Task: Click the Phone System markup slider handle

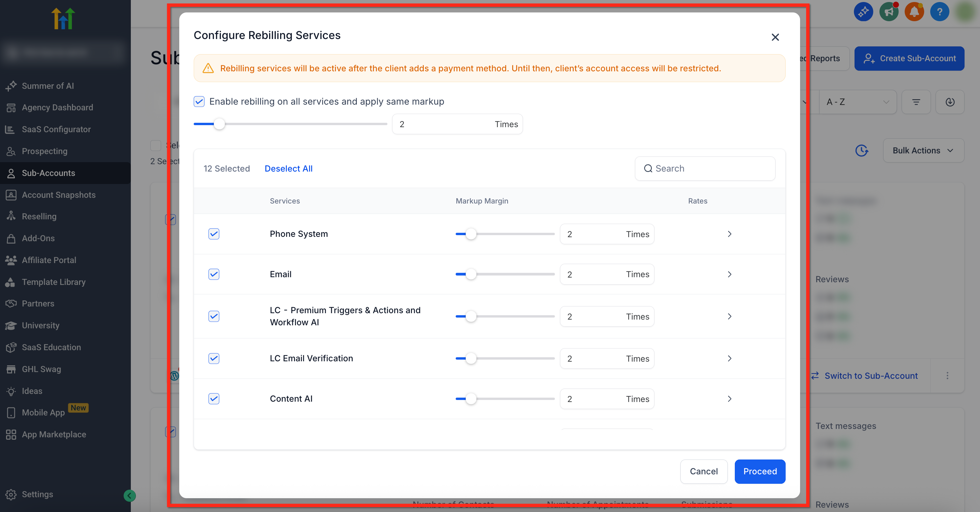Action: click(x=471, y=234)
